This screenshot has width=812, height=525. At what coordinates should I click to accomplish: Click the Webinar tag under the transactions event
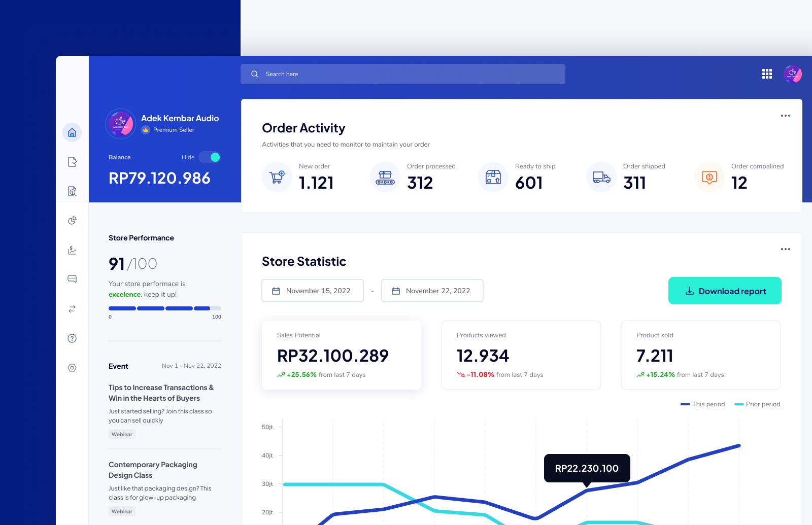click(x=122, y=434)
